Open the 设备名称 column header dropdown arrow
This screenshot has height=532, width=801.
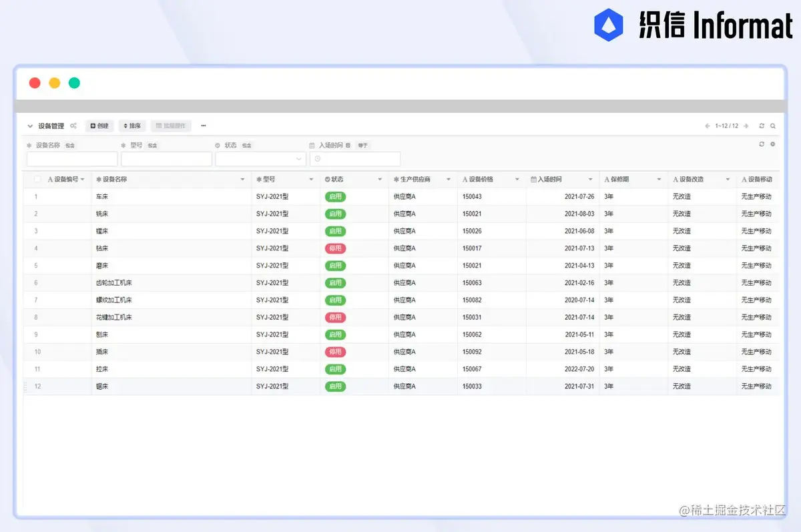(242, 179)
